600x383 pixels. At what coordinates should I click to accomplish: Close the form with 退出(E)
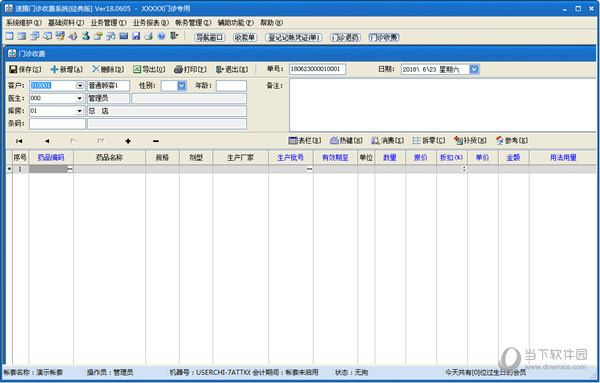[232, 69]
